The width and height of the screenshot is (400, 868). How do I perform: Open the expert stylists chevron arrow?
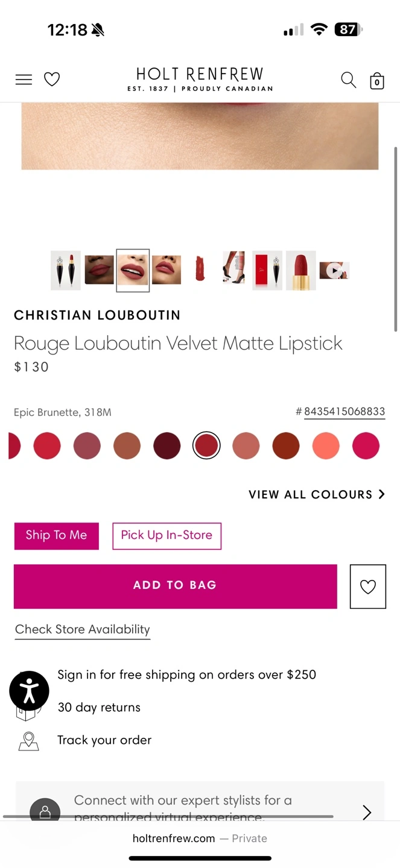pyautogui.click(x=367, y=812)
